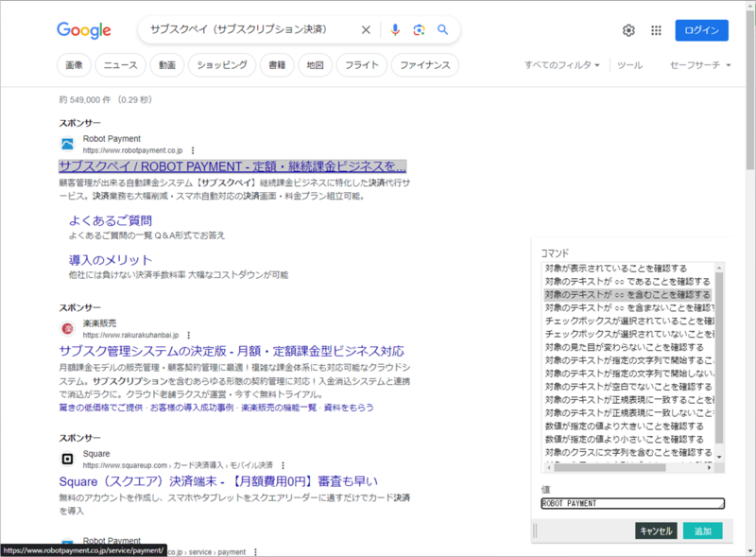This screenshot has width=756, height=557.
Task: Click inside the Google search input field
Action: (x=250, y=30)
